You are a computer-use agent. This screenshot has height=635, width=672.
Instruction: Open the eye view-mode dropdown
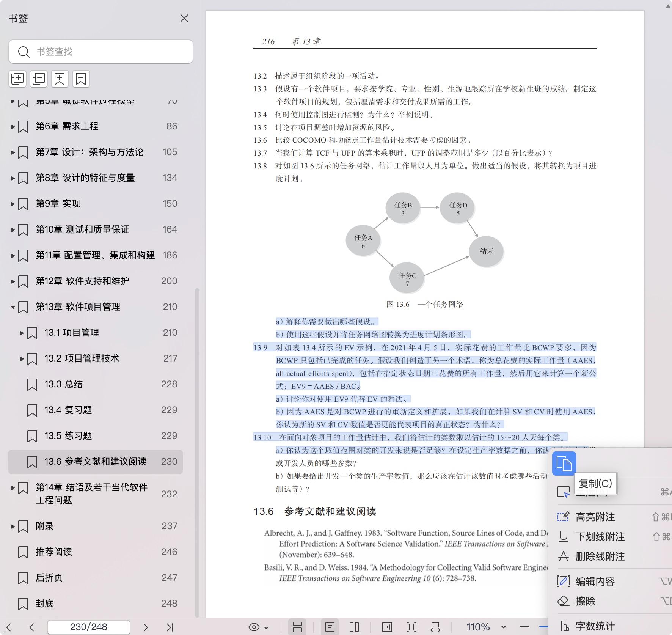click(257, 627)
